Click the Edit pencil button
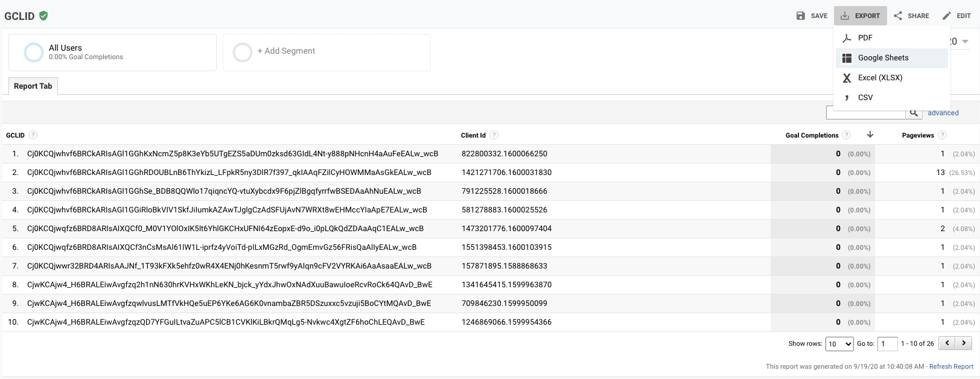This screenshot has height=379, width=980. [956, 16]
